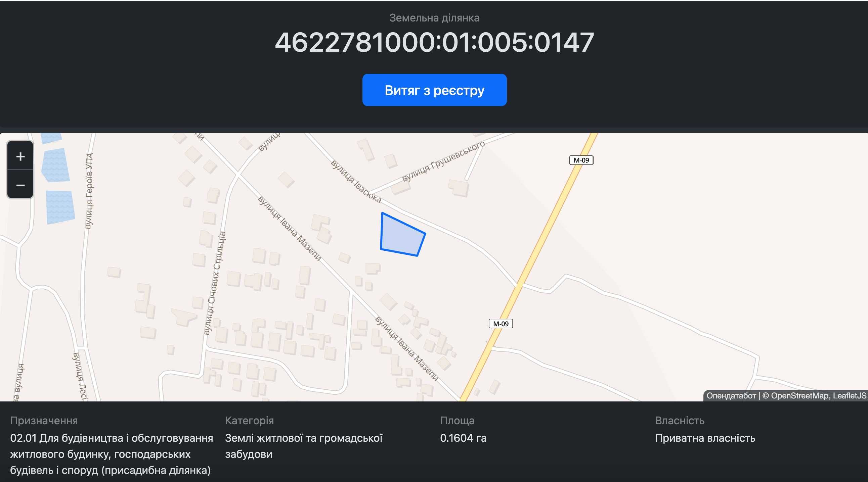Click upper 'вулиця Івана Мазепи' label near Івасюка
Viewport: 868px width, 482px height.
coord(290,229)
